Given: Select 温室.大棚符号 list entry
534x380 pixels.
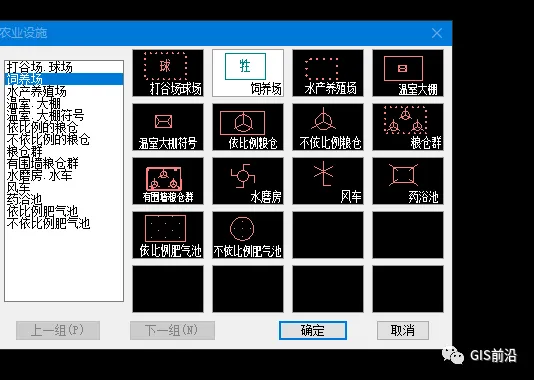Looking at the screenshot, I should tap(64, 115).
